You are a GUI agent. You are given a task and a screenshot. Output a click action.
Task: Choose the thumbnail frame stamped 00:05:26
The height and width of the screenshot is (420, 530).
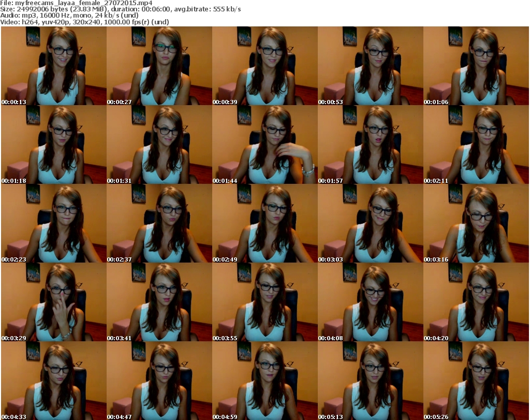click(x=476, y=381)
